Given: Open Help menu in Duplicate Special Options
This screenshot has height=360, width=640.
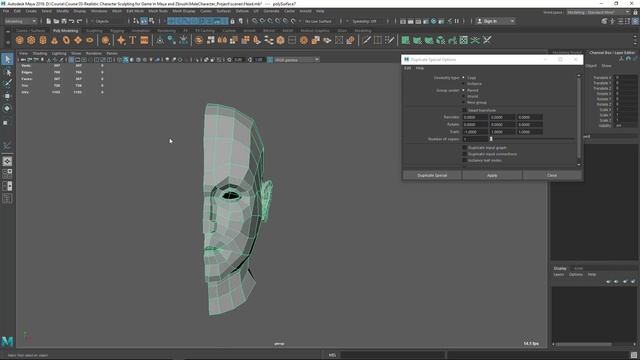Looking at the screenshot, I should click(420, 68).
